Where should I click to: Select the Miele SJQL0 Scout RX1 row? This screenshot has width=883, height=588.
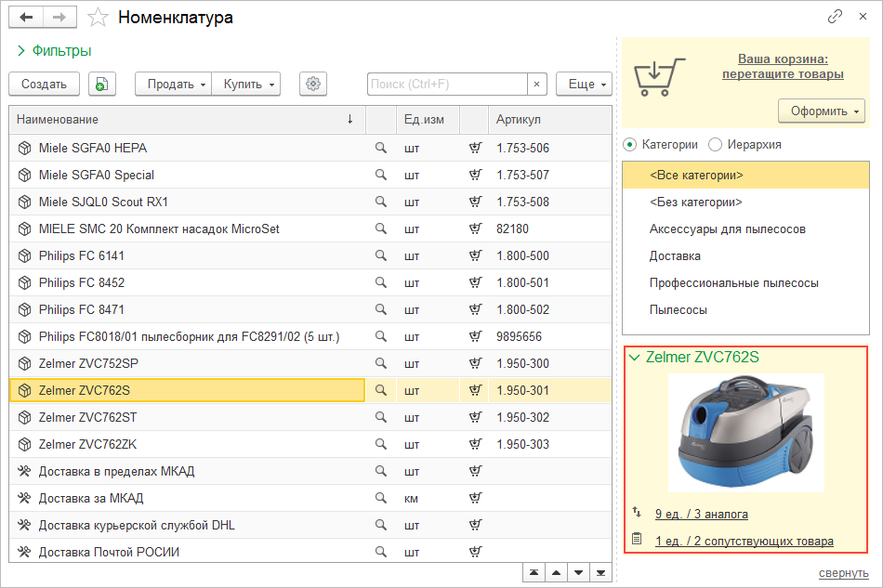[x=310, y=202]
